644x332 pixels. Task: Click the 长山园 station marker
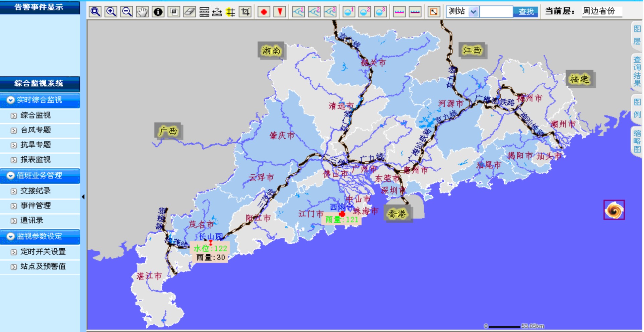pos(211,242)
